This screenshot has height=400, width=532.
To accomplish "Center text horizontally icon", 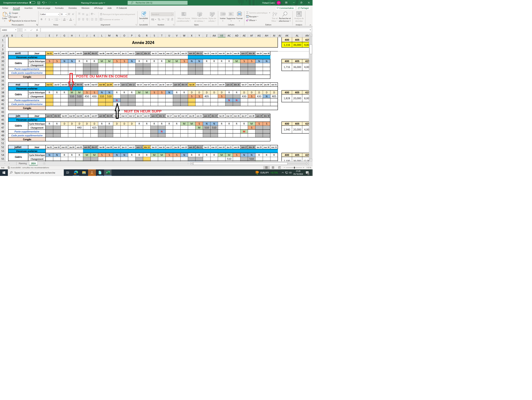I will coord(83,20).
